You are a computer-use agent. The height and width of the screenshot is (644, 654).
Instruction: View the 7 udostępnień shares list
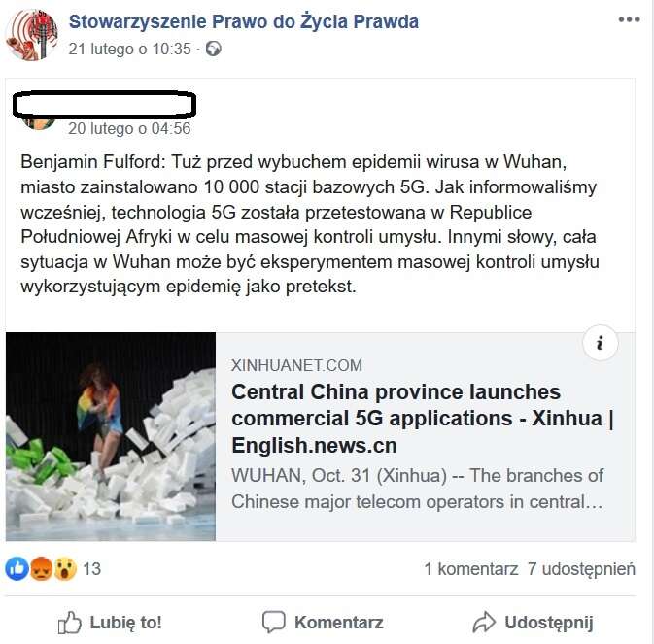click(x=581, y=569)
